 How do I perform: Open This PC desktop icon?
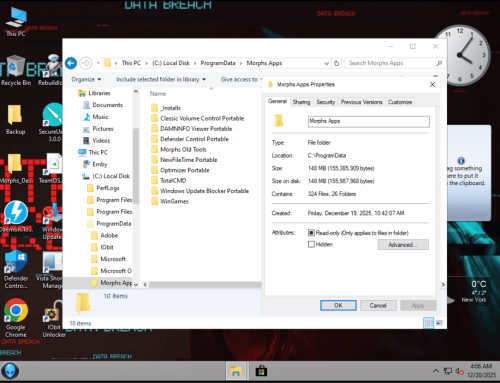click(x=15, y=22)
